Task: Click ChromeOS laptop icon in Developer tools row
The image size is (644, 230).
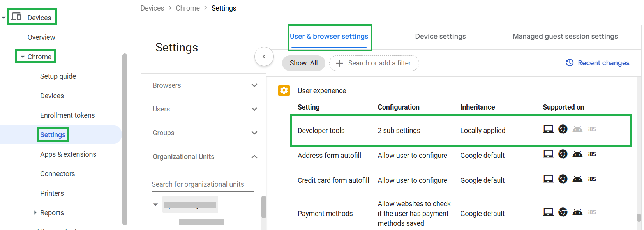Action: pos(548,129)
